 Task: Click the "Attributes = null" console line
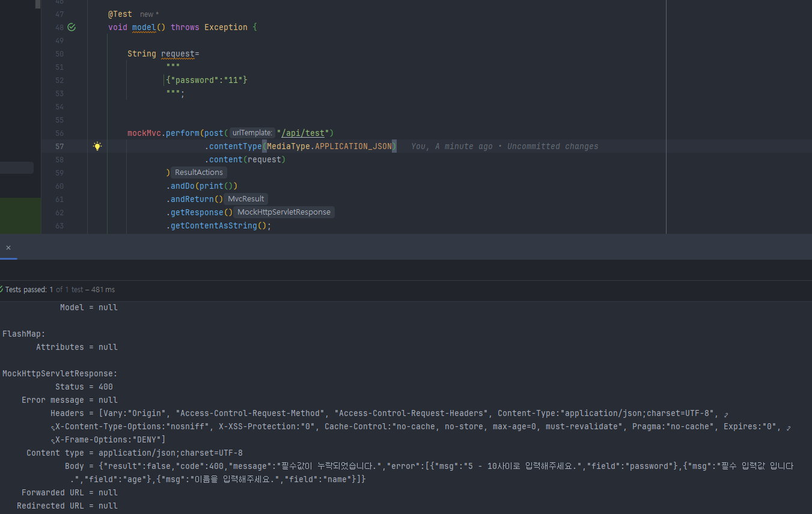pyautogui.click(x=77, y=347)
